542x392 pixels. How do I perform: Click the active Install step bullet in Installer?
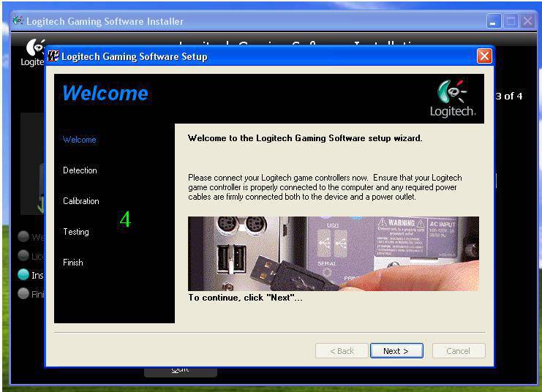tap(23, 275)
